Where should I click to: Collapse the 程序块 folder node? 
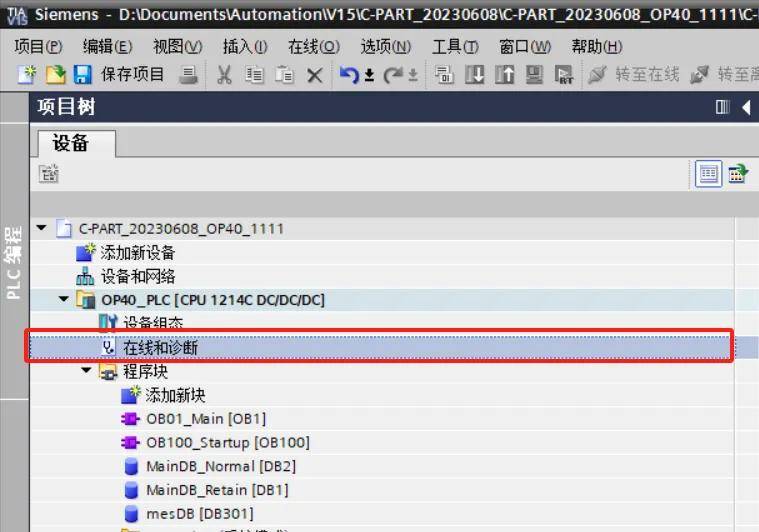click(x=86, y=370)
